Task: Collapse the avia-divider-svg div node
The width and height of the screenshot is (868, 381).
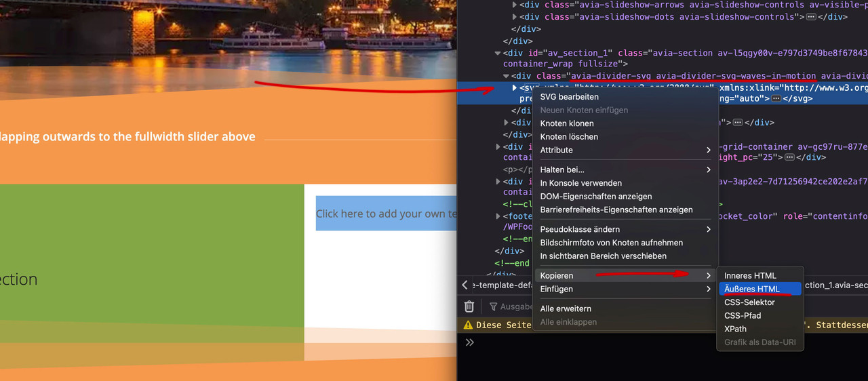Action: (506, 76)
